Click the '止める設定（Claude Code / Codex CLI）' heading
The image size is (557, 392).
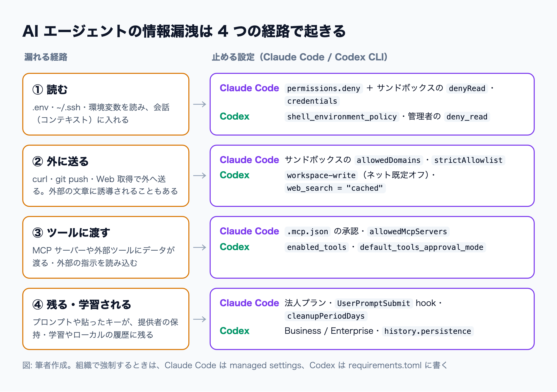point(300,57)
